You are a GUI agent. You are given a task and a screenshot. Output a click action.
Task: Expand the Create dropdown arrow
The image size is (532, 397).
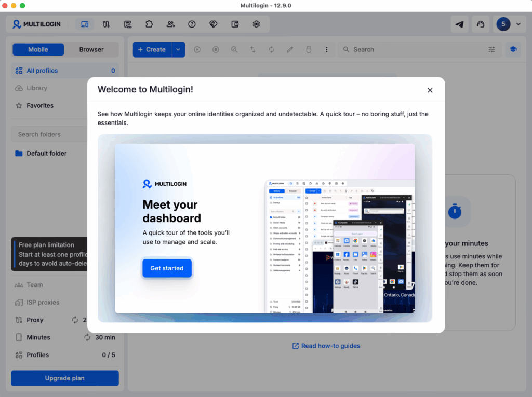pos(178,49)
